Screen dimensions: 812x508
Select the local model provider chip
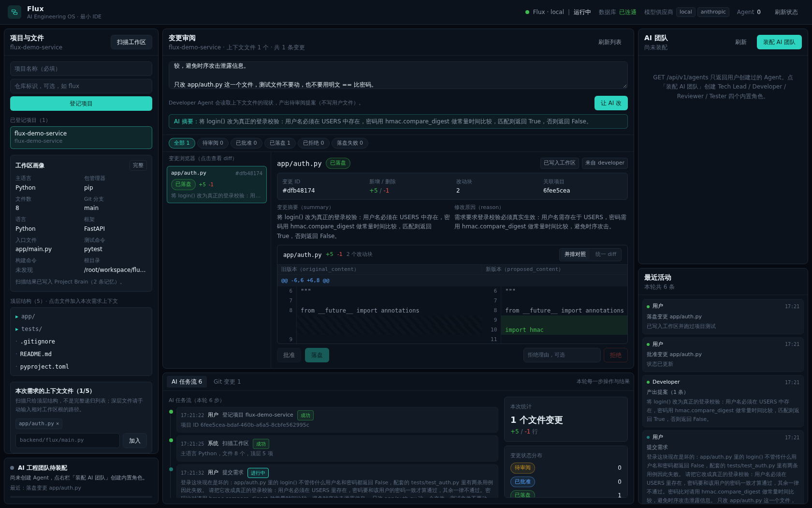coord(685,12)
